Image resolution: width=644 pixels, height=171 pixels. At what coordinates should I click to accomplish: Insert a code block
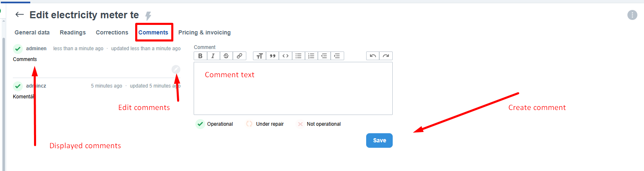285,56
